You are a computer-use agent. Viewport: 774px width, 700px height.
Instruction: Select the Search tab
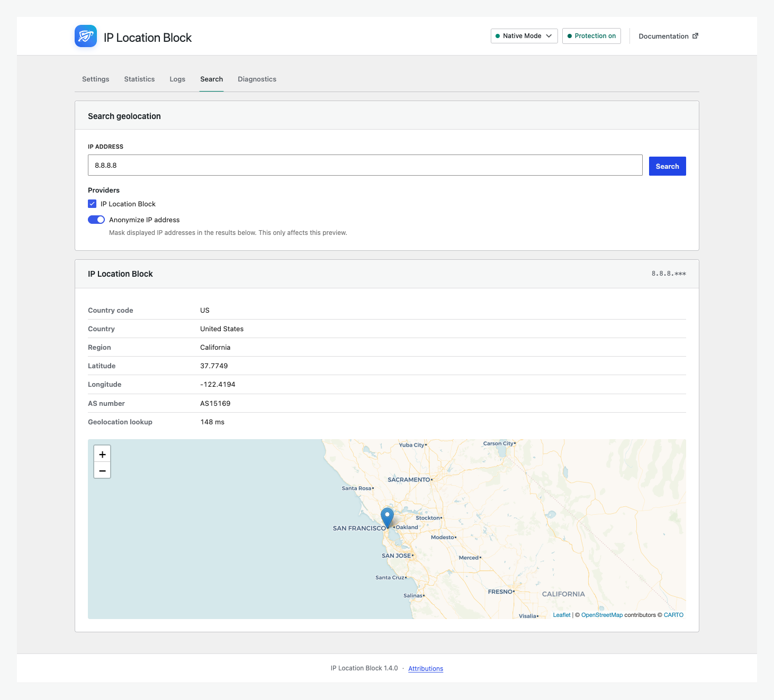point(212,79)
